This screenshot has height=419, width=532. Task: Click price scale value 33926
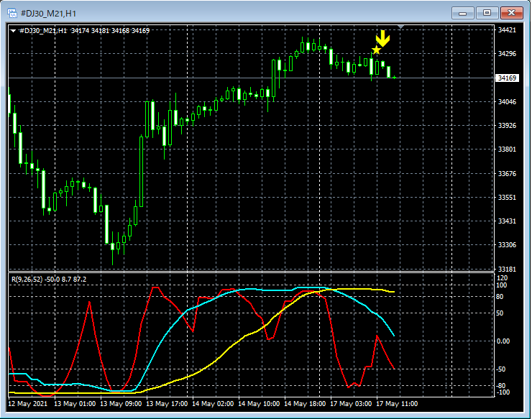pos(507,126)
